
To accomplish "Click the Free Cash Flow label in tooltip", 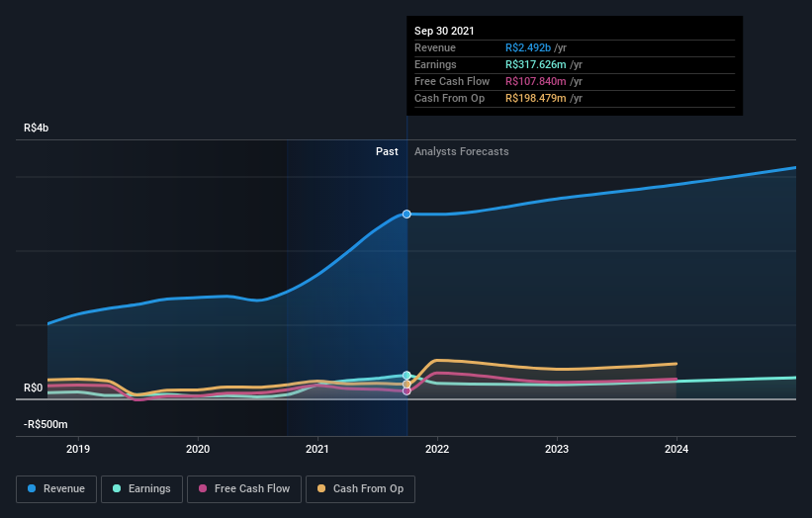I will click(452, 81).
